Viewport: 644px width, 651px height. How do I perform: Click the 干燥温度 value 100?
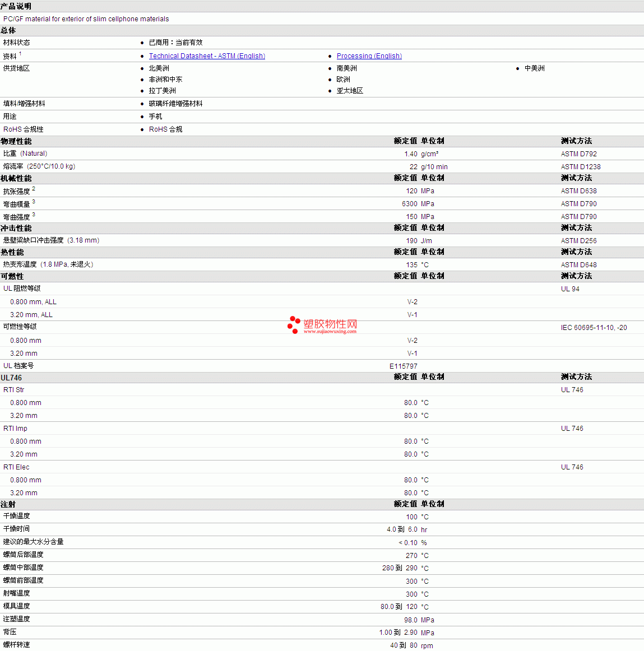click(412, 517)
